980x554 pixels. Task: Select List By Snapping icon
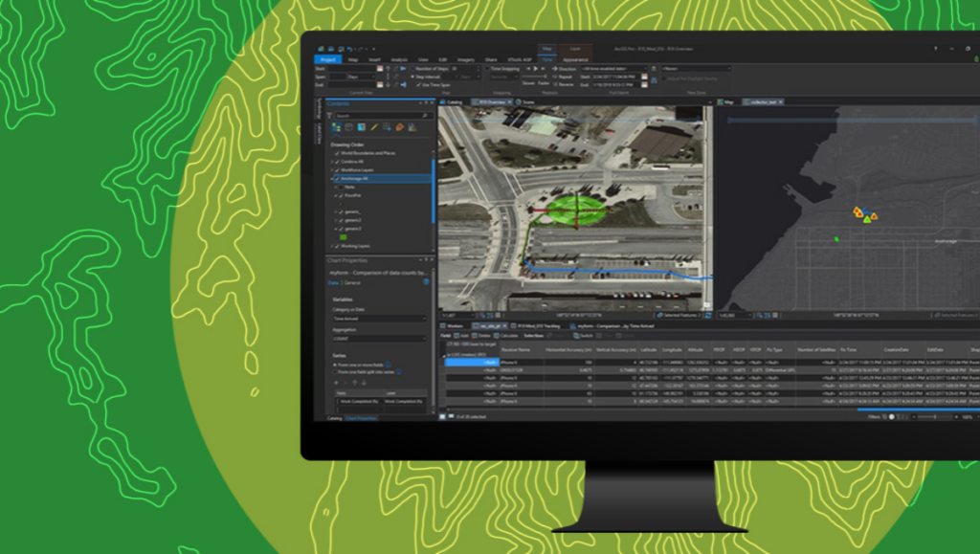tap(387, 127)
